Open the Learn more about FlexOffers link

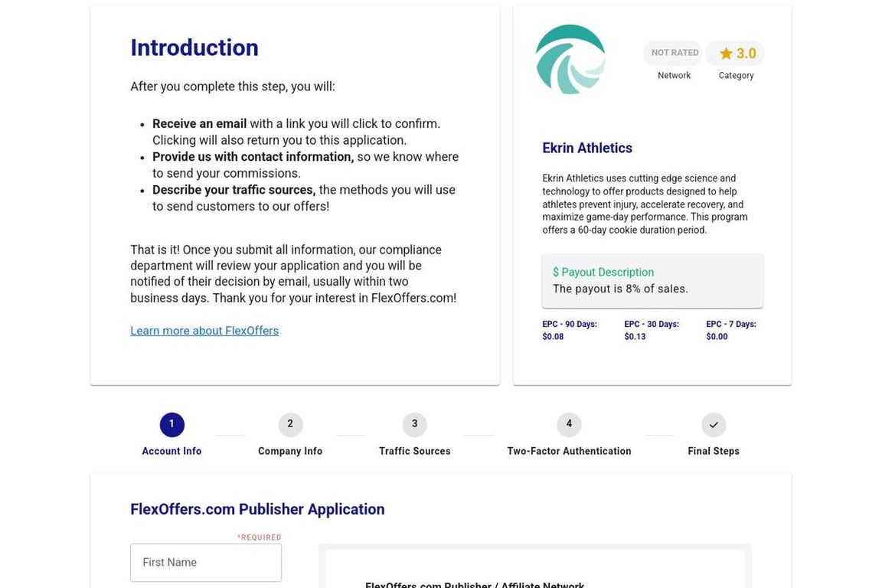[x=204, y=331]
